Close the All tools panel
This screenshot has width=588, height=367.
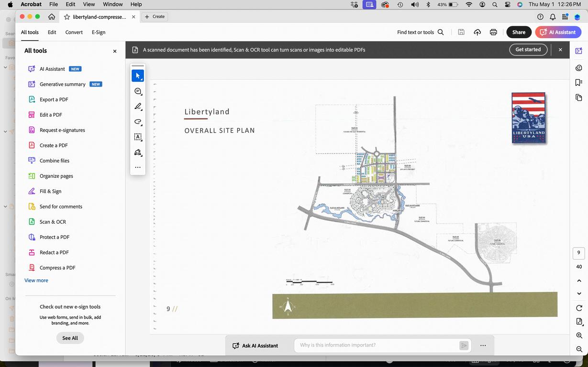point(115,51)
